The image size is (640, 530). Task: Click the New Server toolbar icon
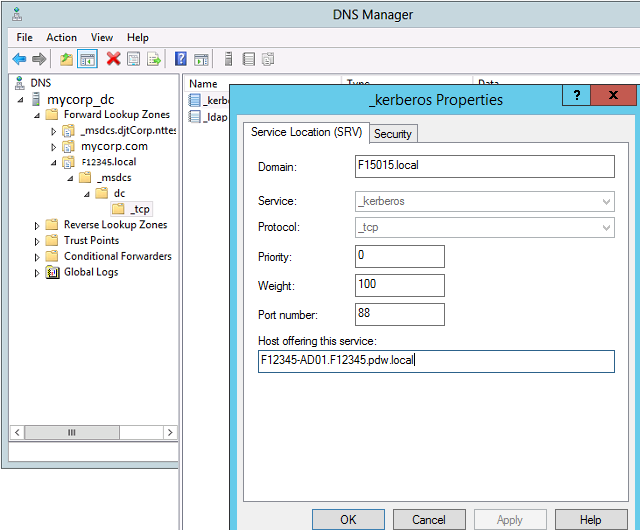coord(229,59)
